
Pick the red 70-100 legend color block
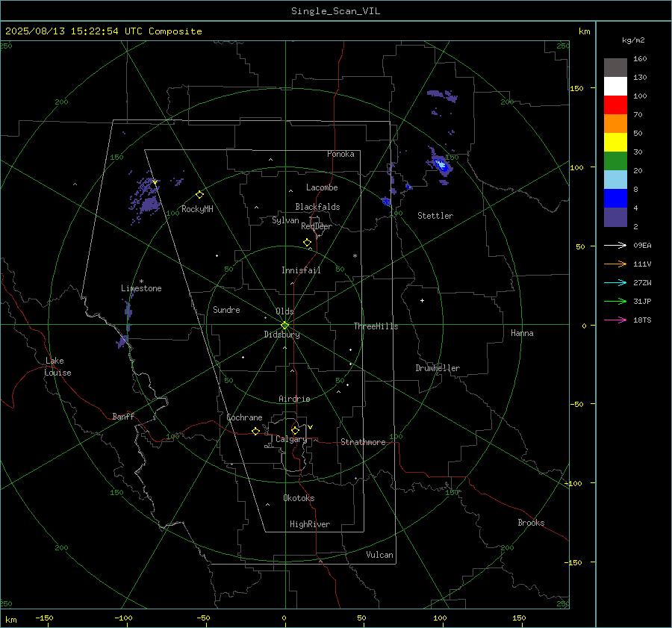pyautogui.click(x=615, y=105)
